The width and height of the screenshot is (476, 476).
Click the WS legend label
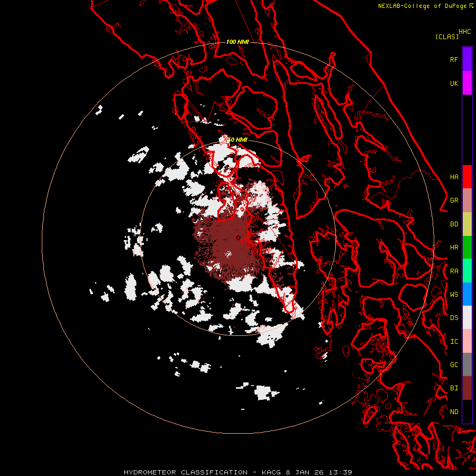(x=454, y=295)
